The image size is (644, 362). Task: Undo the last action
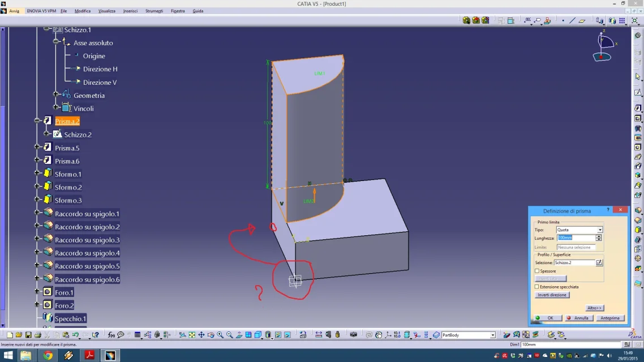click(x=76, y=335)
